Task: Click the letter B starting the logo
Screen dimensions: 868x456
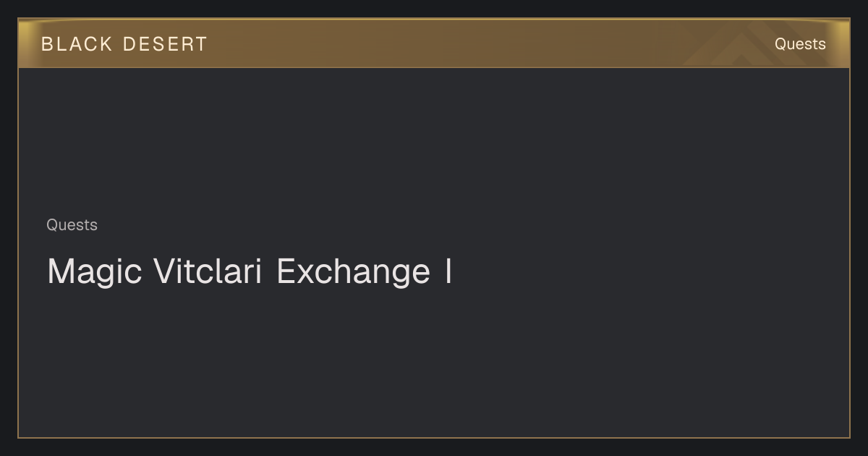Action: coord(47,44)
